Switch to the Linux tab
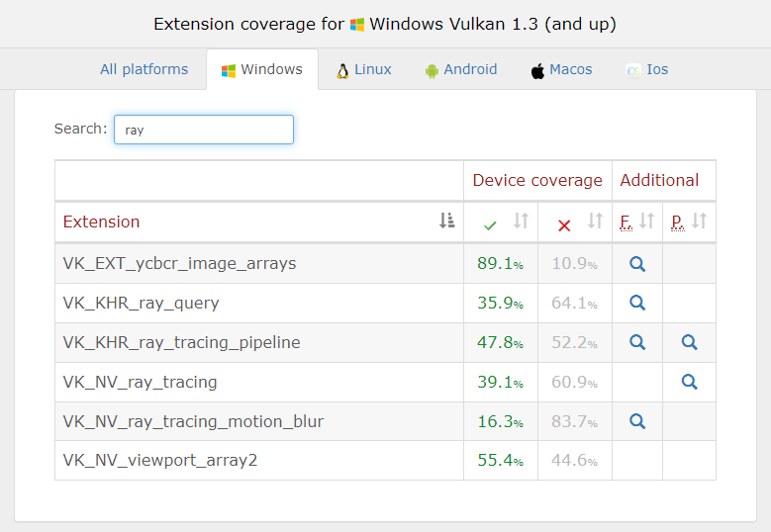The image size is (771, 532). click(364, 70)
